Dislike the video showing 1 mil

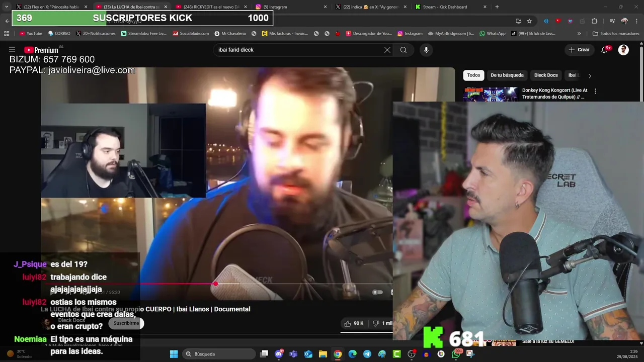(382, 323)
